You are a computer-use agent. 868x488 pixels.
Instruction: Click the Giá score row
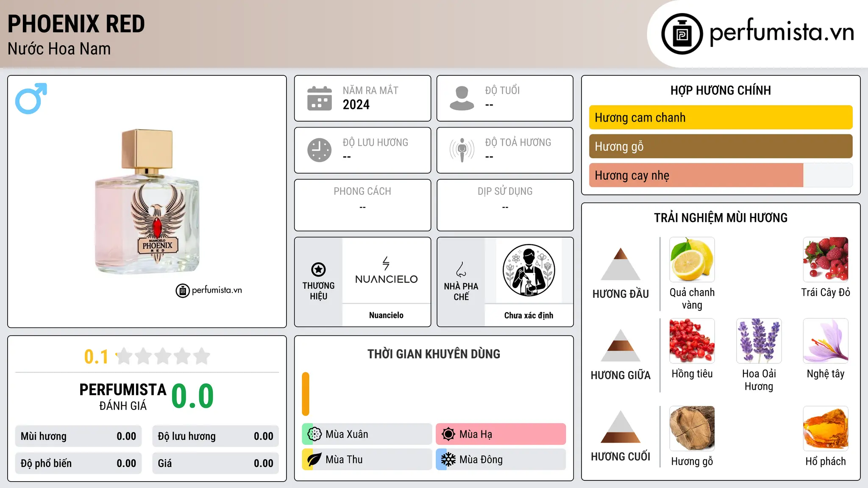[215, 463]
